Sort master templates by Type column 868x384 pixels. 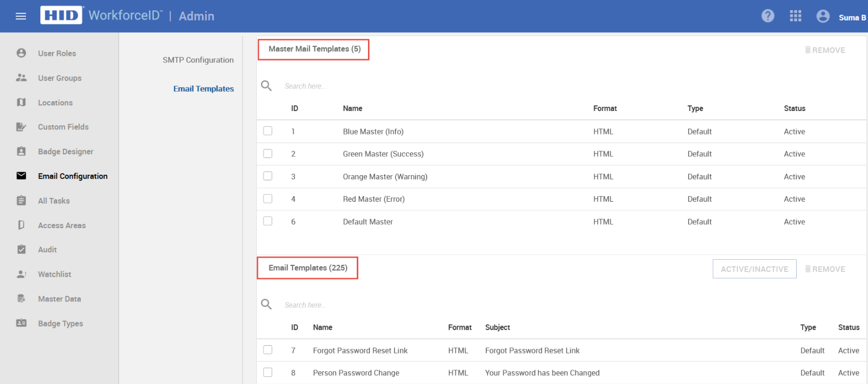click(x=695, y=108)
